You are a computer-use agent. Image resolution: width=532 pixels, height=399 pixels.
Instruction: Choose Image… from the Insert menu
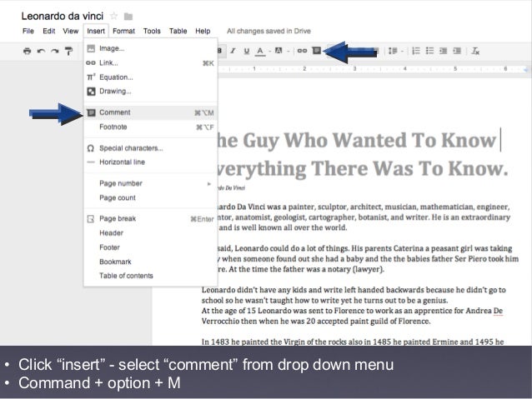tap(111, 48)
